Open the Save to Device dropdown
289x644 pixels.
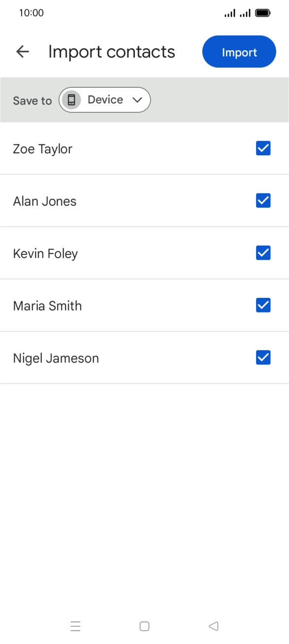104,99
